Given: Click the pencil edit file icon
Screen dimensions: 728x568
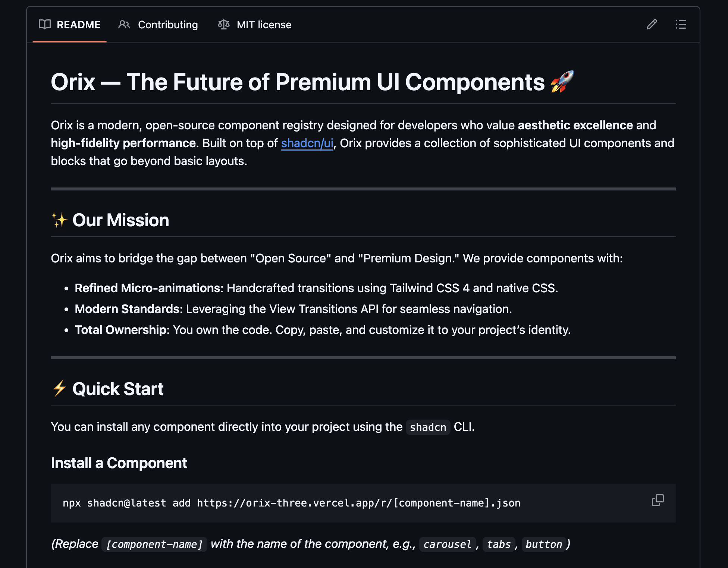Looking at the screenshot, I should click(652, 25).
